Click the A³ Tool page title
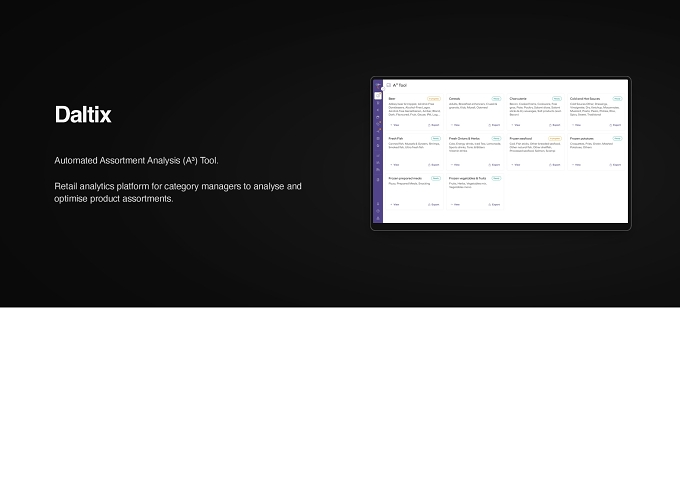Viewport: 680px width, 480px height. 400,85
